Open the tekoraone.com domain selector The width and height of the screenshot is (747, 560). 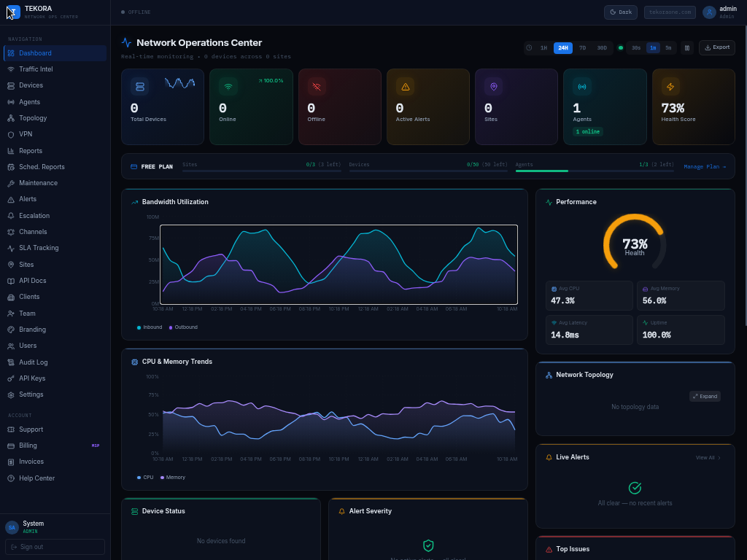pyautogui.click(x=670, y=12)
